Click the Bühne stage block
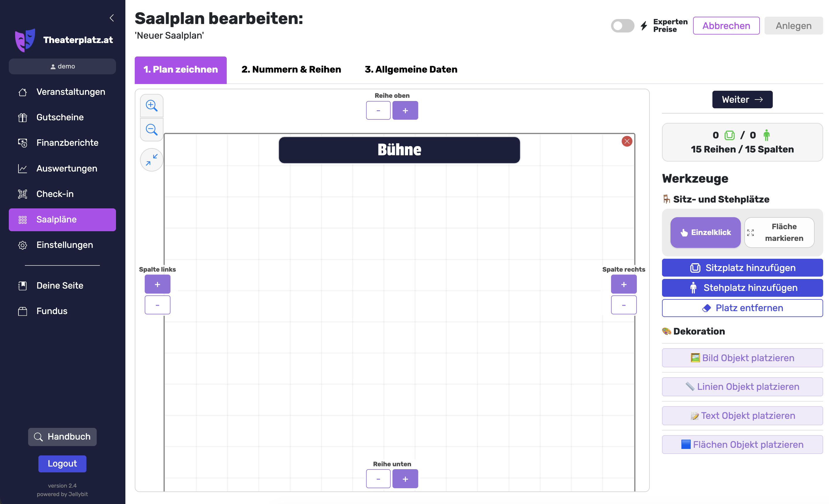Screen dimensions: 829x504 point(399,150)
